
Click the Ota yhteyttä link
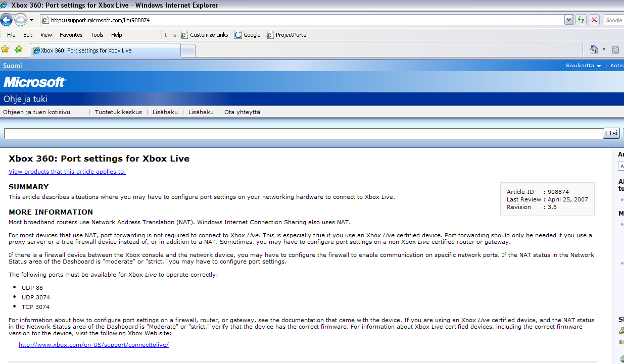click(242, 112)
